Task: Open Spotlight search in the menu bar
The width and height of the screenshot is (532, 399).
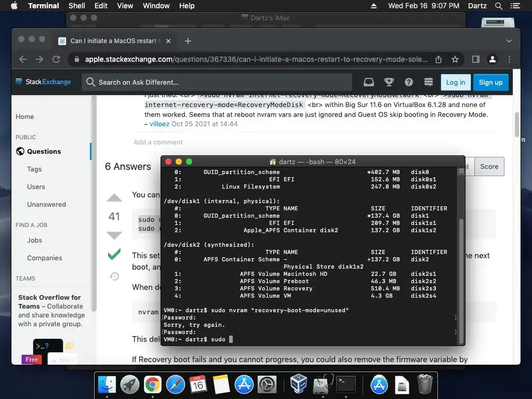Action: tap(498, 6)
